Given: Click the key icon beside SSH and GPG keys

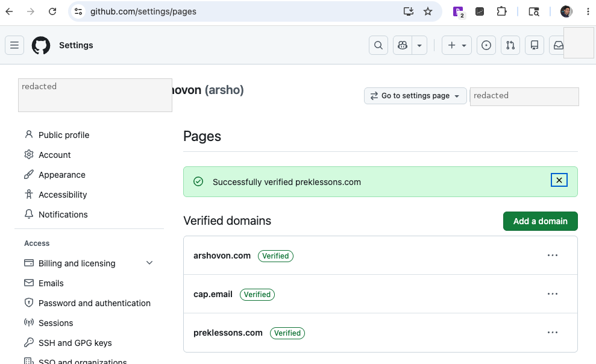Looking at the screenshot, I should pos(29,342).
